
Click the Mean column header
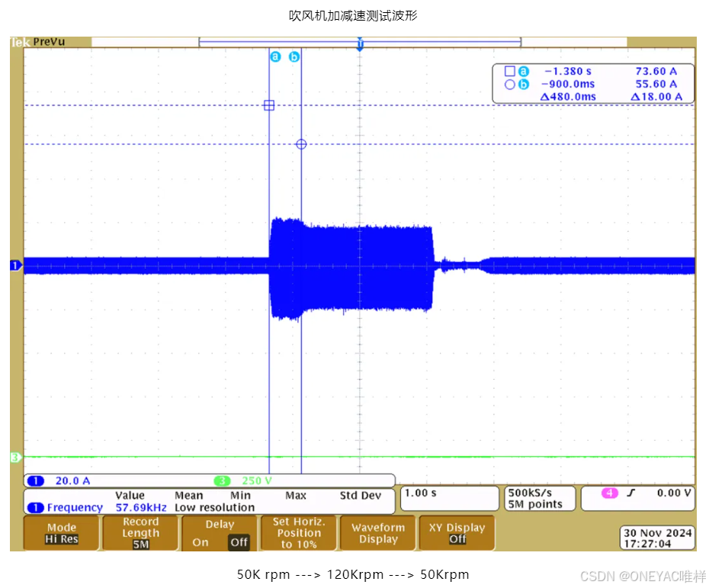[x=189, y=496]
